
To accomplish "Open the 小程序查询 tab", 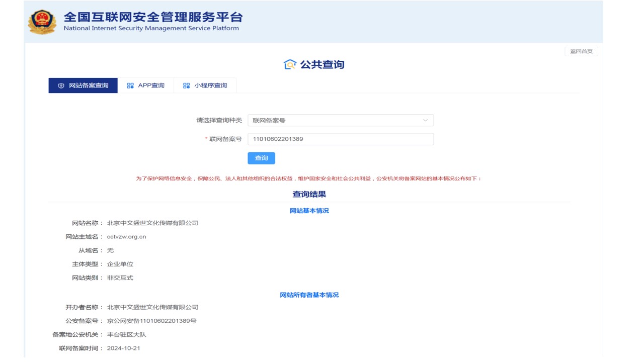I will pos(210,85).
